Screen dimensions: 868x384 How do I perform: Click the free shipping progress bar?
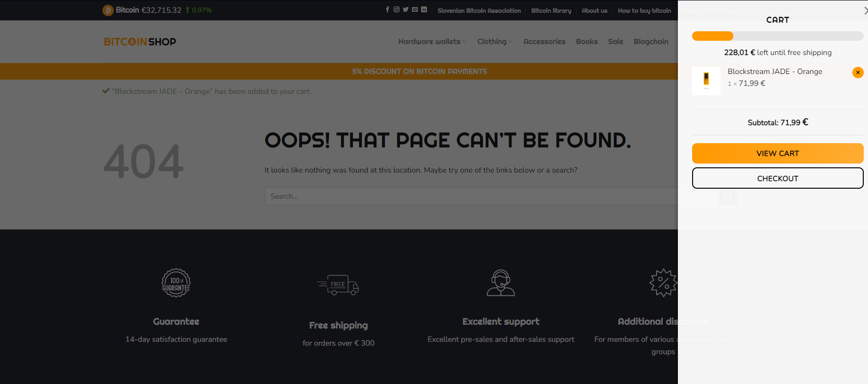coord(777,36)
